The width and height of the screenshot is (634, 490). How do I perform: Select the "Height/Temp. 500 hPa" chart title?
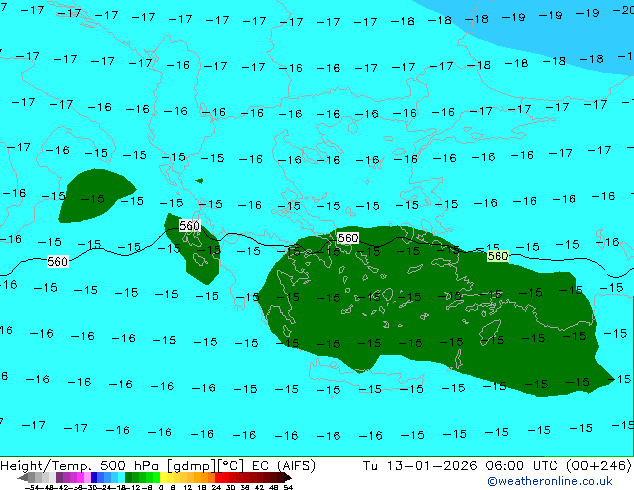point(81,466)
